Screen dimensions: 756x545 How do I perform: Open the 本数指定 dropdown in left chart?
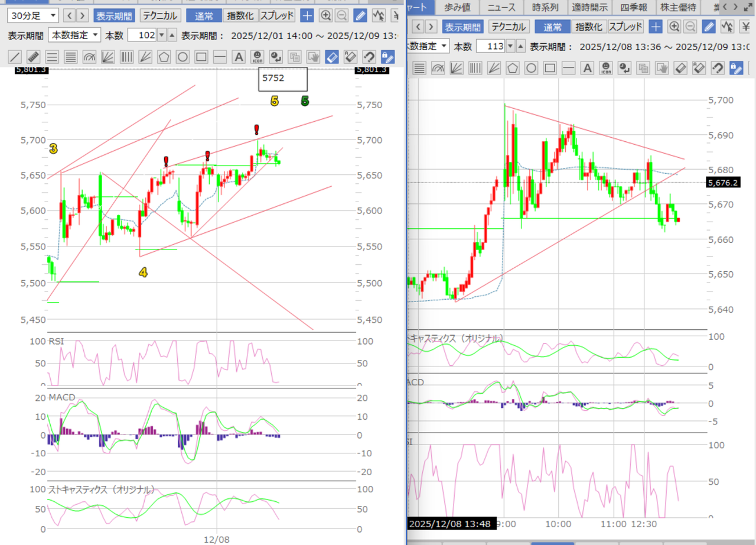pos(74,35)
